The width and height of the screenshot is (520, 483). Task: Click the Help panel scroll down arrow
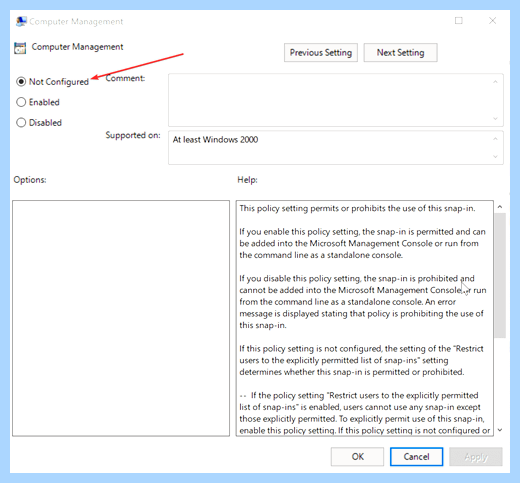pos(500,430)
